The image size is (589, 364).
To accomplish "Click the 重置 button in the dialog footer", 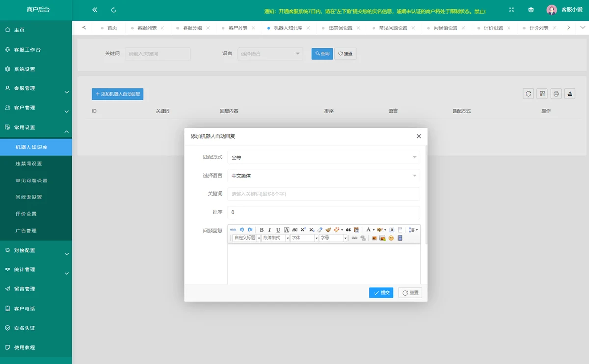I will [410, 293].
